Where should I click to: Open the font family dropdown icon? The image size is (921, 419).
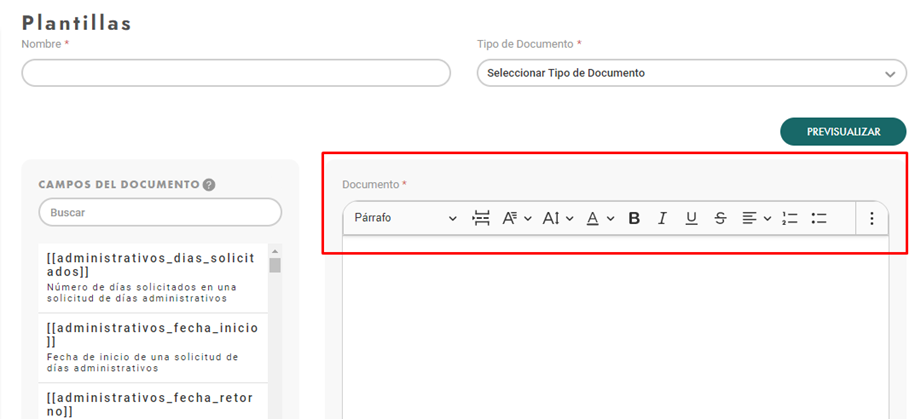click(516, 218)
